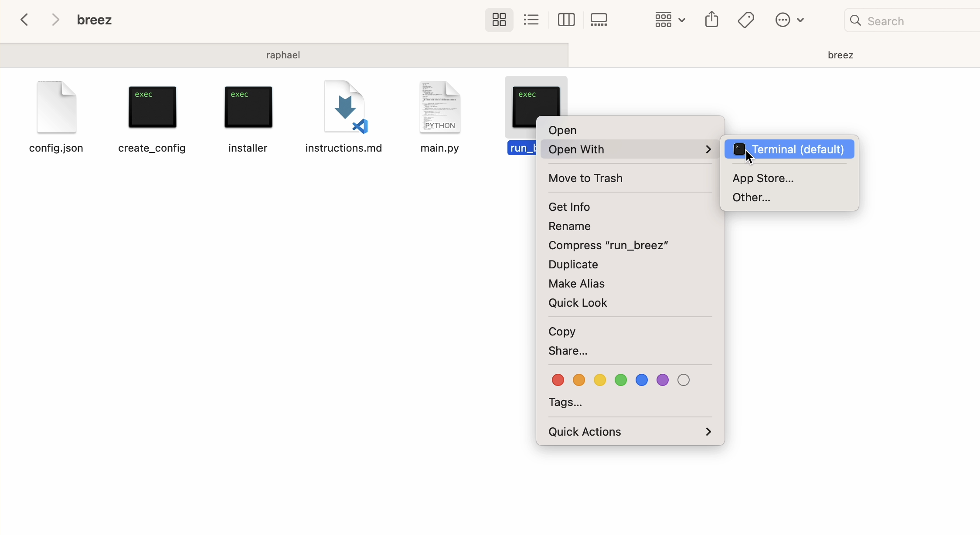
Task: Select the instructions.md file icon
Action: click(346, 107)
